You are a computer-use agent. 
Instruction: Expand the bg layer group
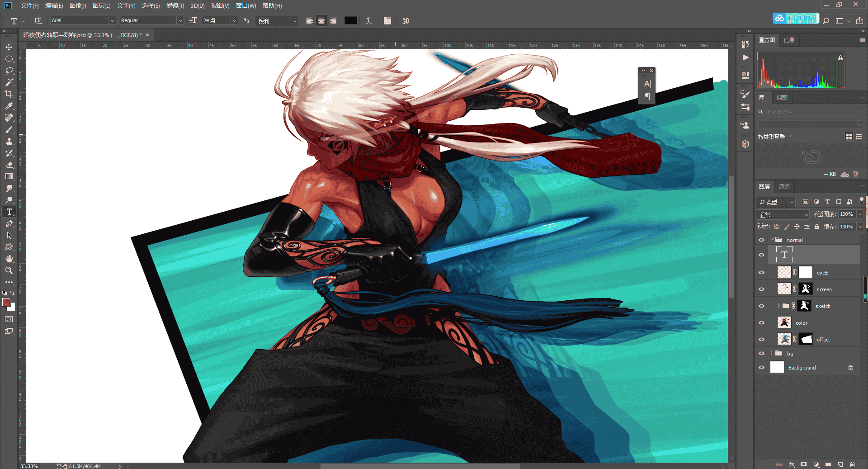pyautogui.click(x=771, y=353)
